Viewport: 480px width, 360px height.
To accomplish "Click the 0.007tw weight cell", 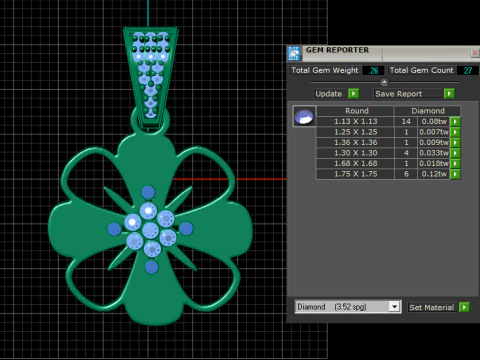I will coord(434,132).
